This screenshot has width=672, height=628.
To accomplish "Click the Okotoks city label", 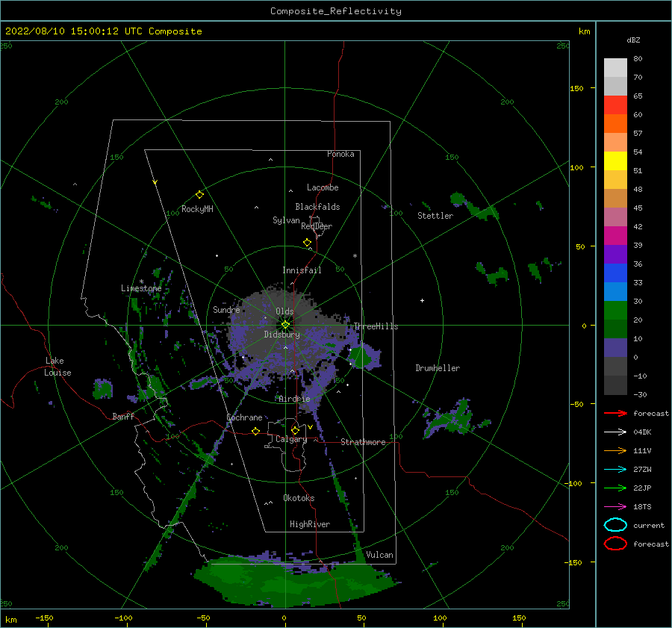I will coord(299,497).
